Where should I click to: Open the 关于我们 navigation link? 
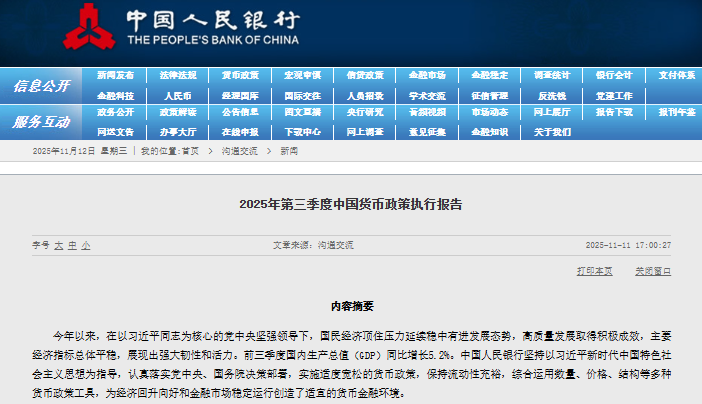point(552,131)
